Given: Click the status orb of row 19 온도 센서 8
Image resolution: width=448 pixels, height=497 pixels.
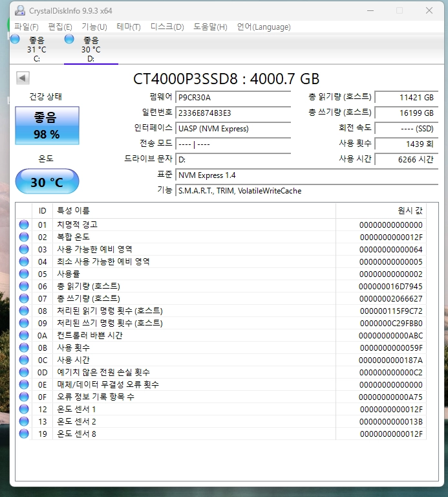Looking at the screenshot, I should coord(24,434).
